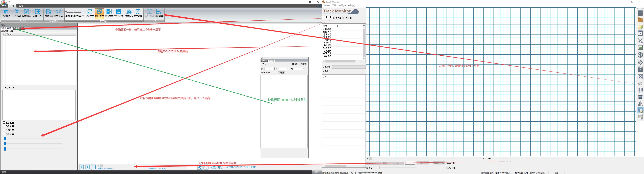This screenshot has width=644, height=174.
Task: Click the 查询任务 query task icon
Action: tap(6, 13)
